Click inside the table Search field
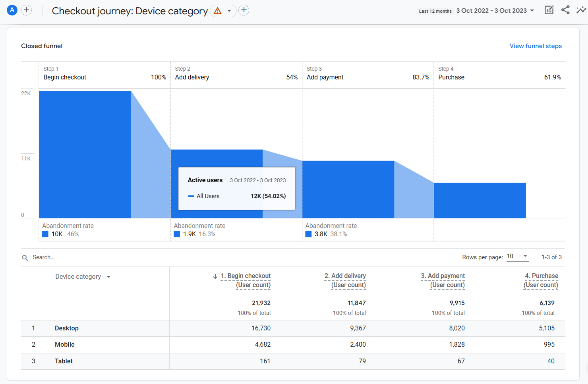Viewport: 588px width, 384px height. tap(60, 257)
